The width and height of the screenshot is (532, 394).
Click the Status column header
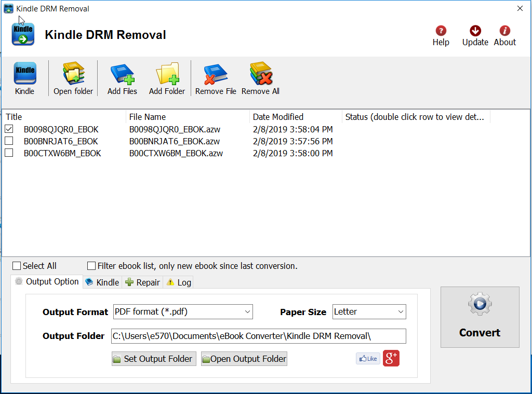coord(416,117)
